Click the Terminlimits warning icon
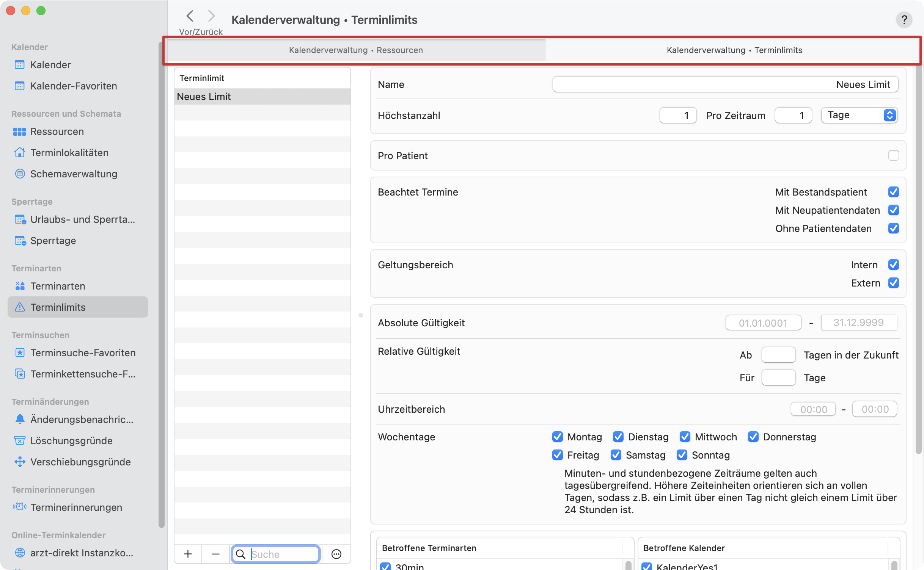924x570 pixels. click(x=20, y=307)
